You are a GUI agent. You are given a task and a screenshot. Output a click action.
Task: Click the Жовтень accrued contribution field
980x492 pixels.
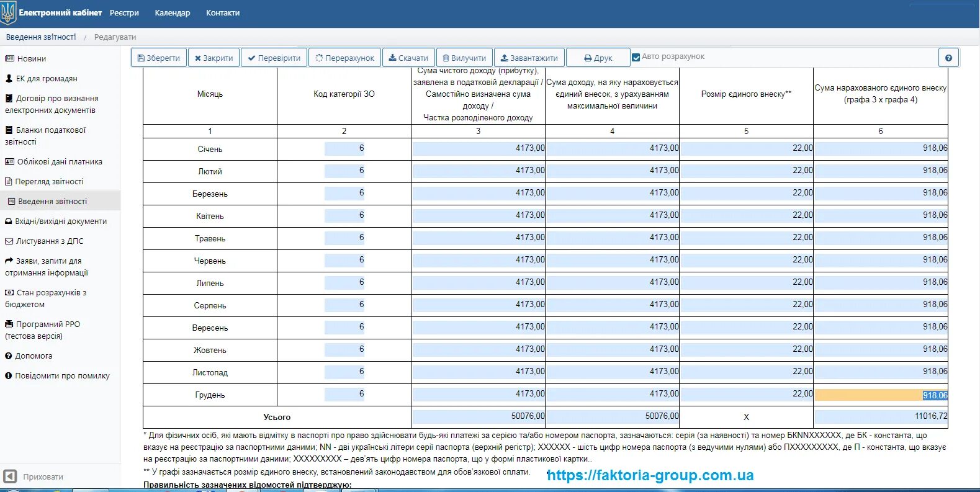click(881, 349)
